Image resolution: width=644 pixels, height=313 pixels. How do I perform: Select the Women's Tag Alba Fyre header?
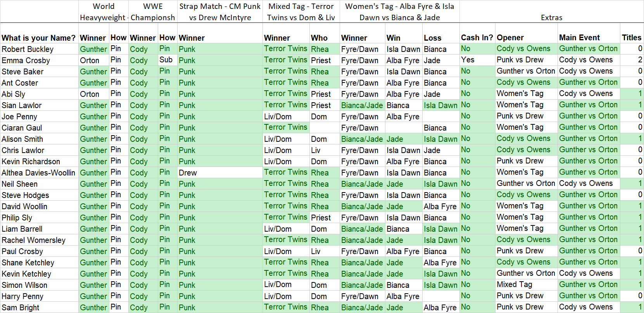[399, 12]
